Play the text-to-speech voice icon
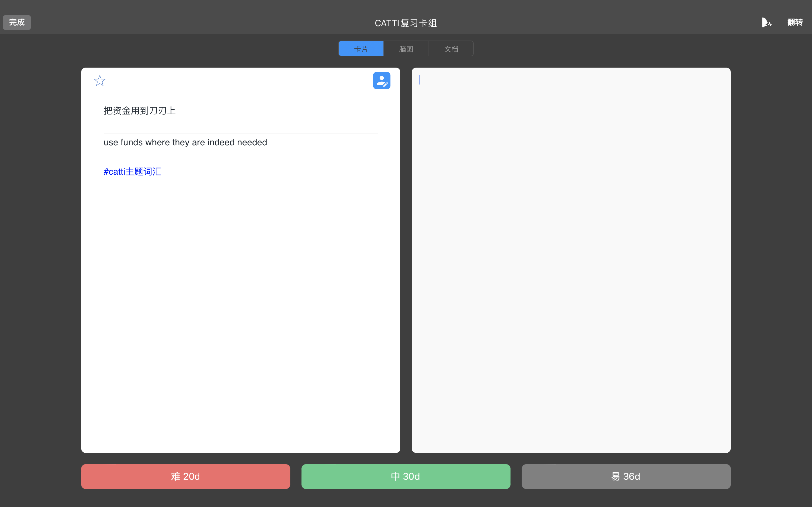 (x=766, y=23)
